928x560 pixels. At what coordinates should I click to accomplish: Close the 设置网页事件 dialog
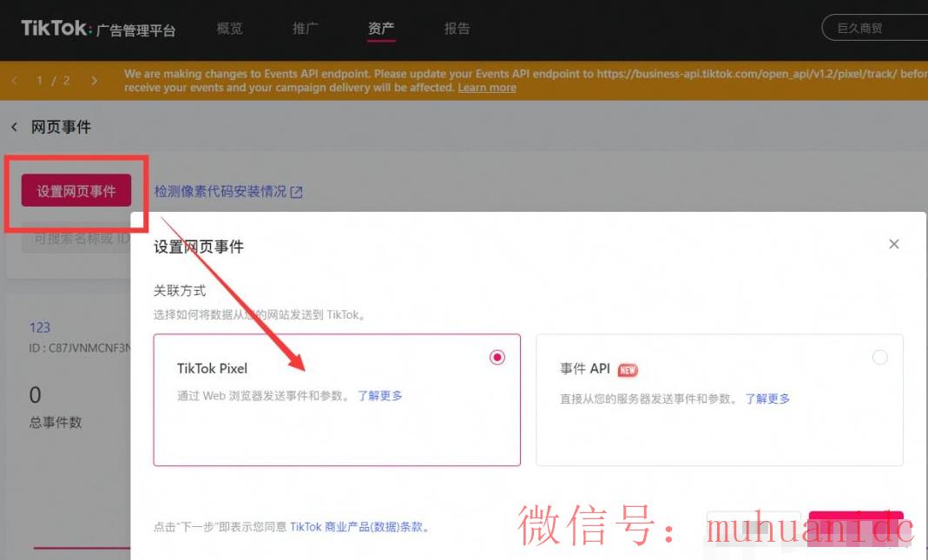[x=893, y=244]
